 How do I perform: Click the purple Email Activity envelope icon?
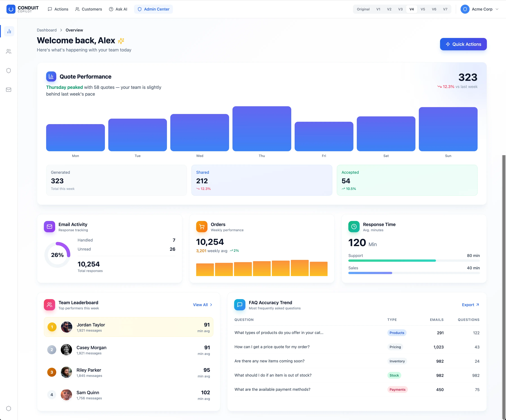49,227
